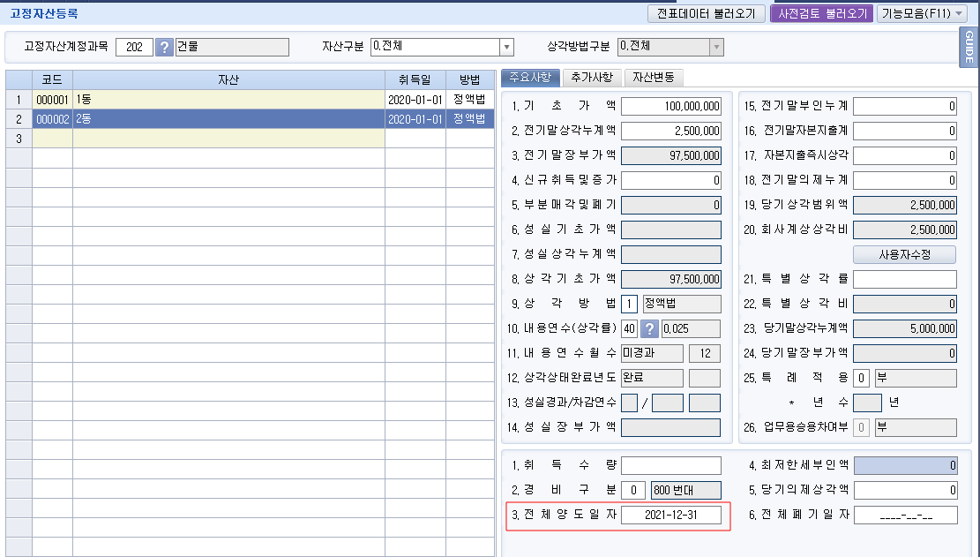Click the 기초가액 field 100,000,000
This screenshot has width=980, height=557.
pyautogui.click(x=670, y=106)
